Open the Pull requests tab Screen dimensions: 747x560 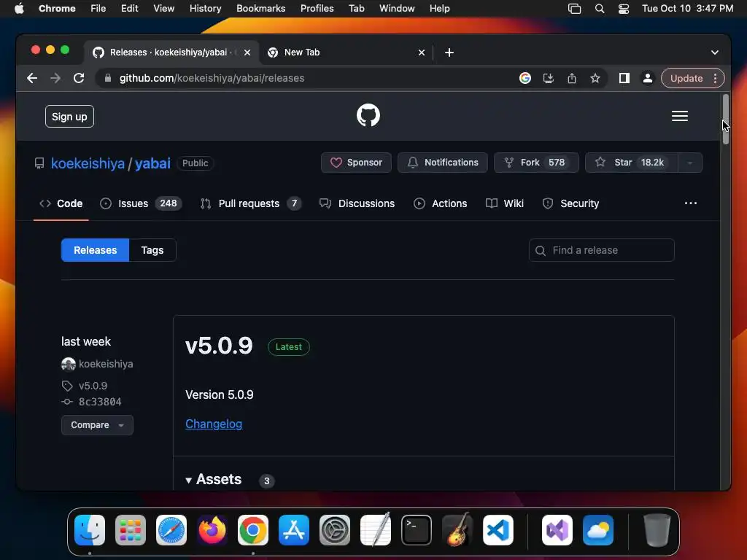(x=251, y=203)
